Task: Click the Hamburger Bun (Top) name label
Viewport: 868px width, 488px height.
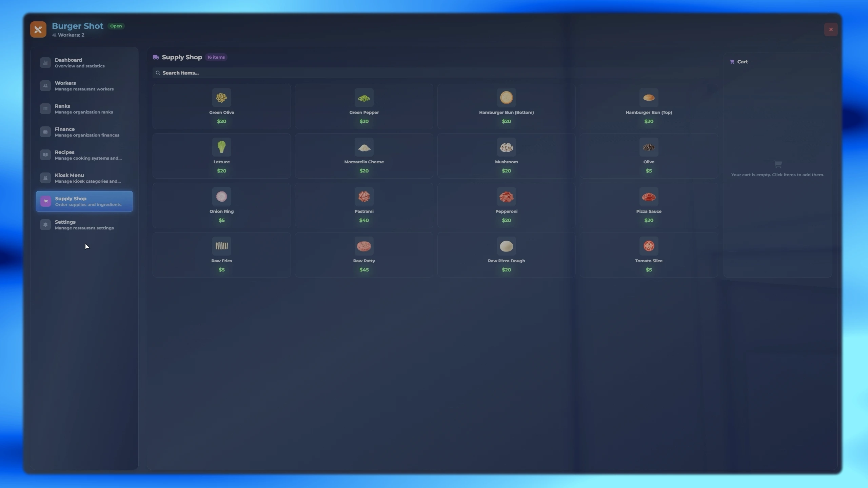Action: (x=649, y=113)
